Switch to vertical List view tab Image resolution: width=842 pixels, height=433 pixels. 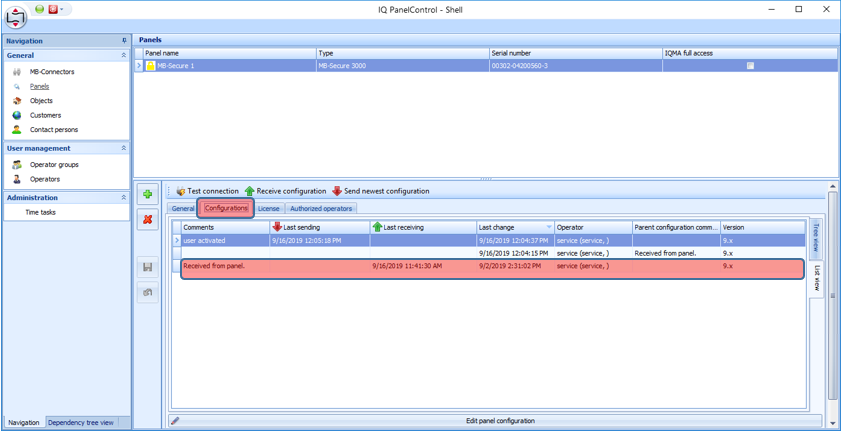pyautogui.click(x=816, y=277)
